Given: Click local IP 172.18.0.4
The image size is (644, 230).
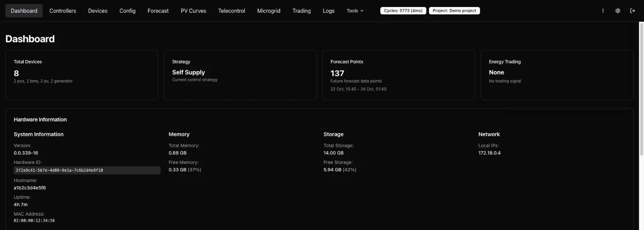Looking at the screenshot, I should [489, 153].
